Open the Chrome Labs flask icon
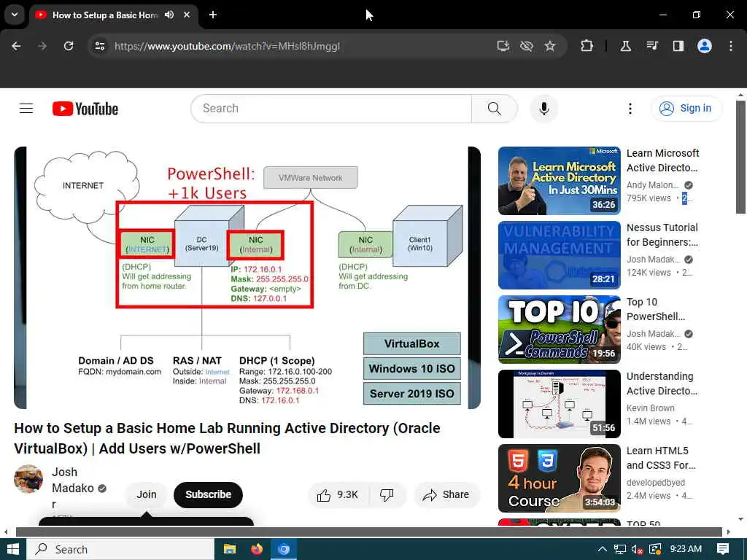Screen dimensions: 747x560 625,46
